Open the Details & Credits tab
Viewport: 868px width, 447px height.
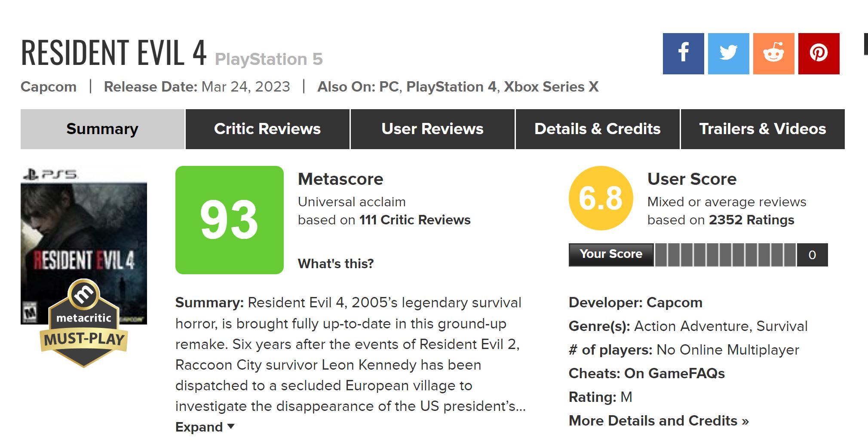(x=597, y=129)
